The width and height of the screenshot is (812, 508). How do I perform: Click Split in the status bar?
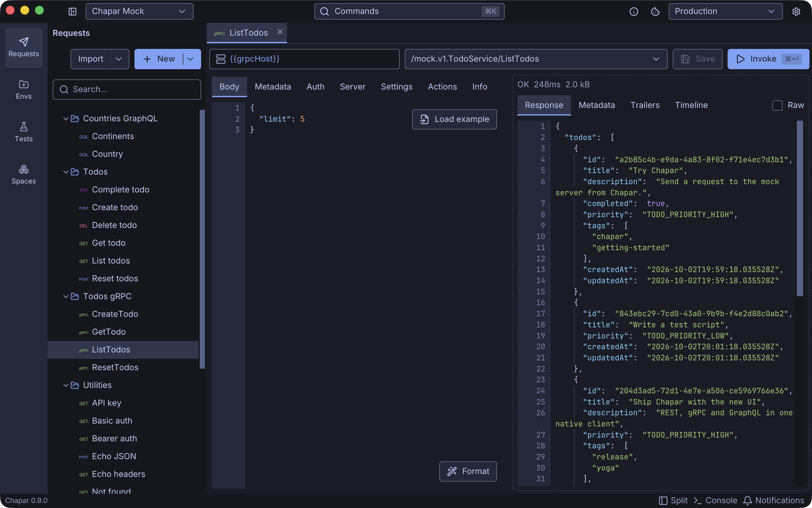[673, 500]
